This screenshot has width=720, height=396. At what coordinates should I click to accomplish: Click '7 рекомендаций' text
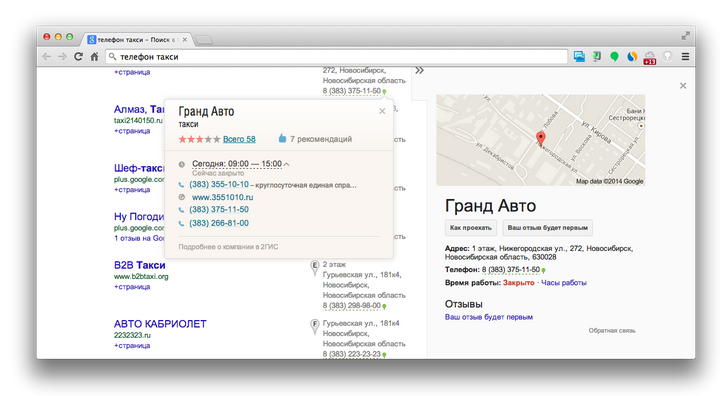click(x=321, y=139)
